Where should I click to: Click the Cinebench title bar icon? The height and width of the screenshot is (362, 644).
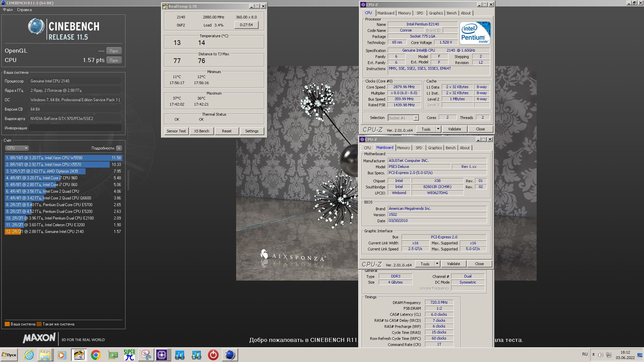click(3, 3)
